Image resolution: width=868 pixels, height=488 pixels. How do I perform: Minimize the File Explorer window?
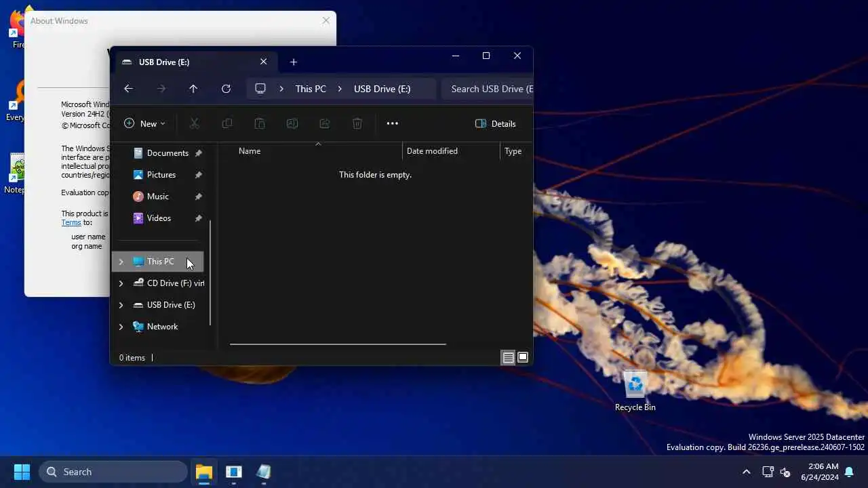point(456,56)
